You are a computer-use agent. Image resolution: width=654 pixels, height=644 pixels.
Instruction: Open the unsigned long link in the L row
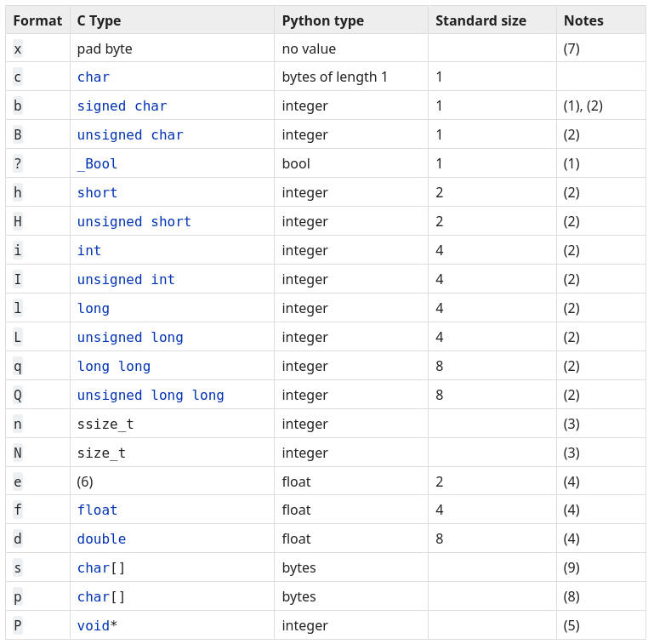tap(129, 338)
